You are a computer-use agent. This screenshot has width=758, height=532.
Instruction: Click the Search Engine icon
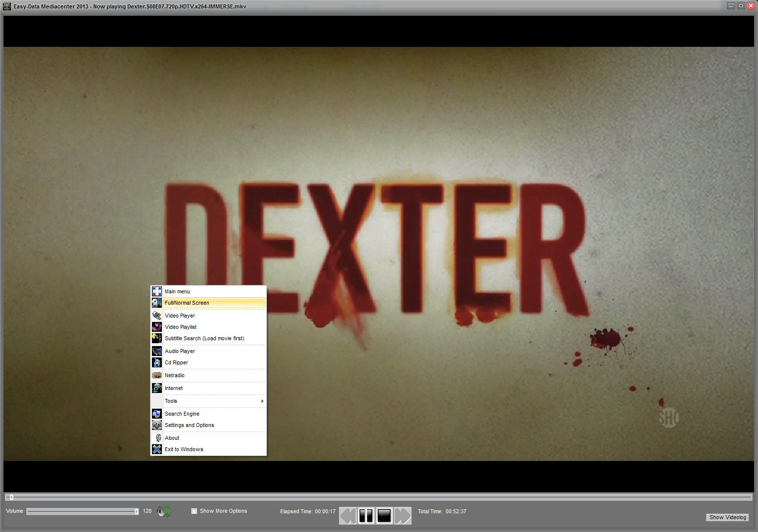click(157, 414)
